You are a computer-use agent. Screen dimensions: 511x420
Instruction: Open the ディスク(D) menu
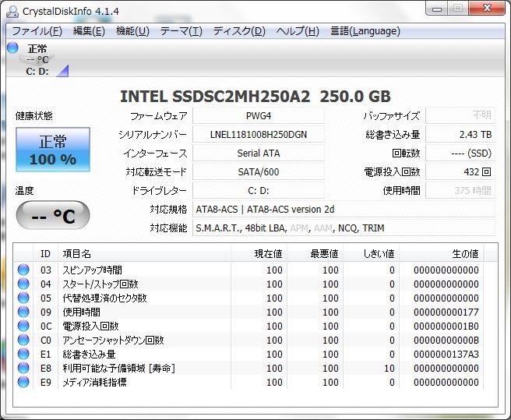239,31
